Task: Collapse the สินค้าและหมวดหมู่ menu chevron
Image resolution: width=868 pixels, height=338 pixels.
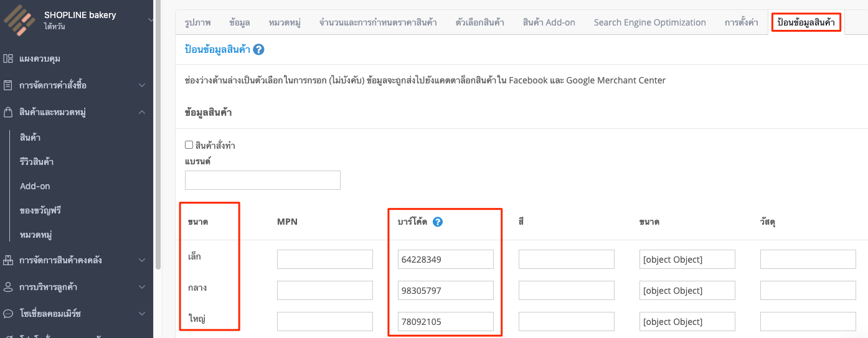Action: click(142, 112)
